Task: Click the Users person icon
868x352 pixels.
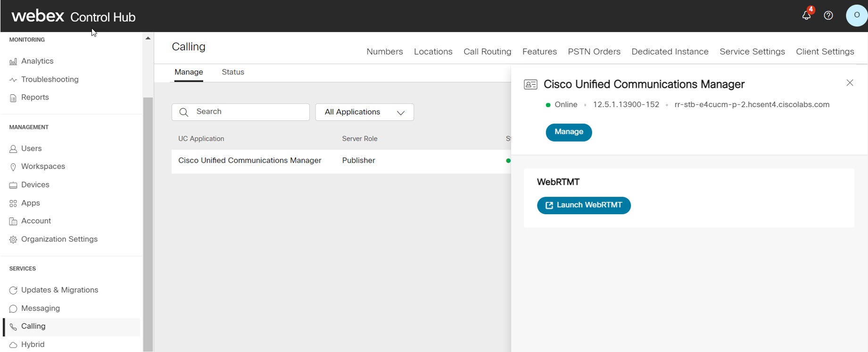Action: click(x=13, y=149)
